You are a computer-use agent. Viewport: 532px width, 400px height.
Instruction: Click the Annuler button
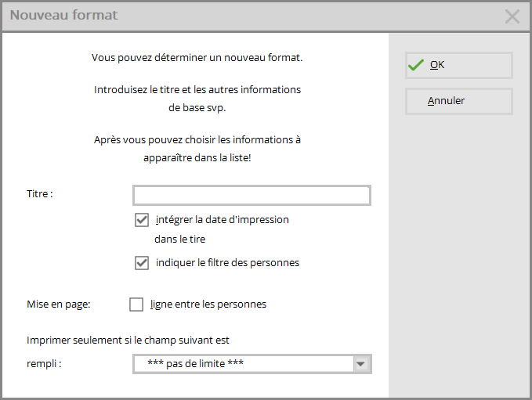(x=458, y=101)
